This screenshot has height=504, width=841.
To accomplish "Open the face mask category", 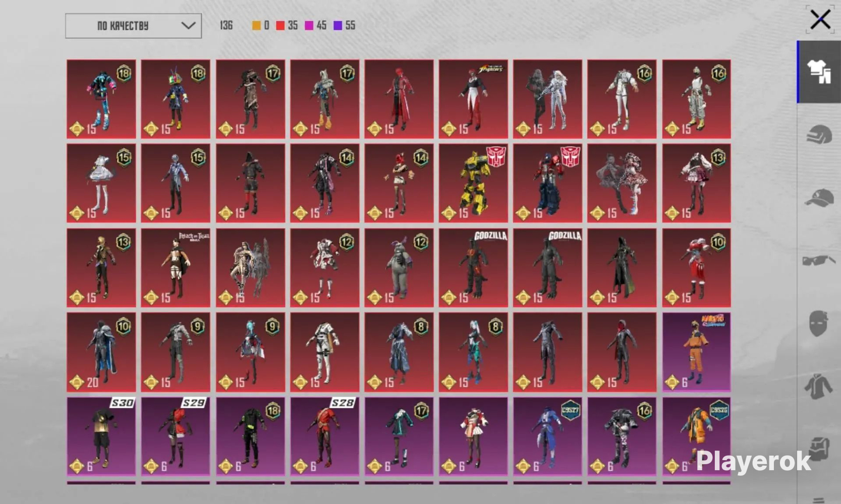I will [819, 323].
